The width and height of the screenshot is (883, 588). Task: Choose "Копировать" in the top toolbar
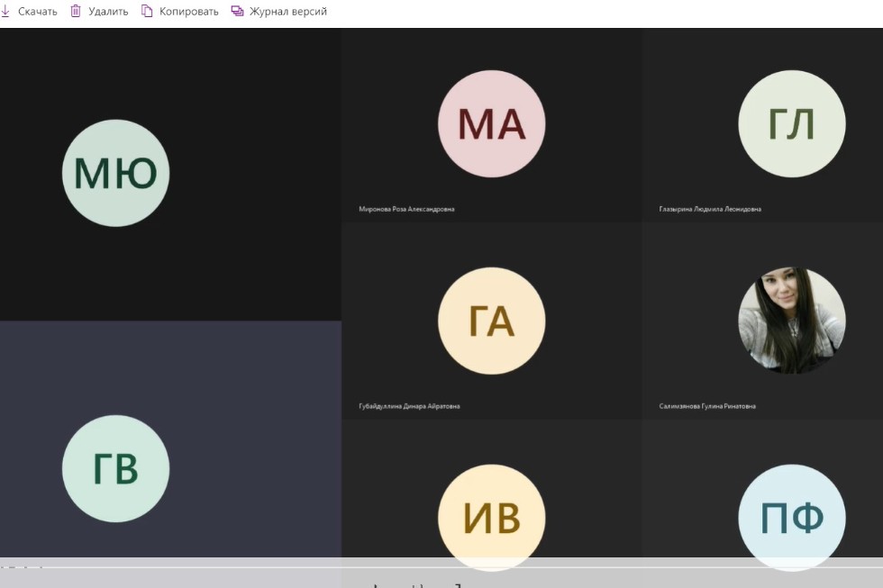[x=188, y=12]
